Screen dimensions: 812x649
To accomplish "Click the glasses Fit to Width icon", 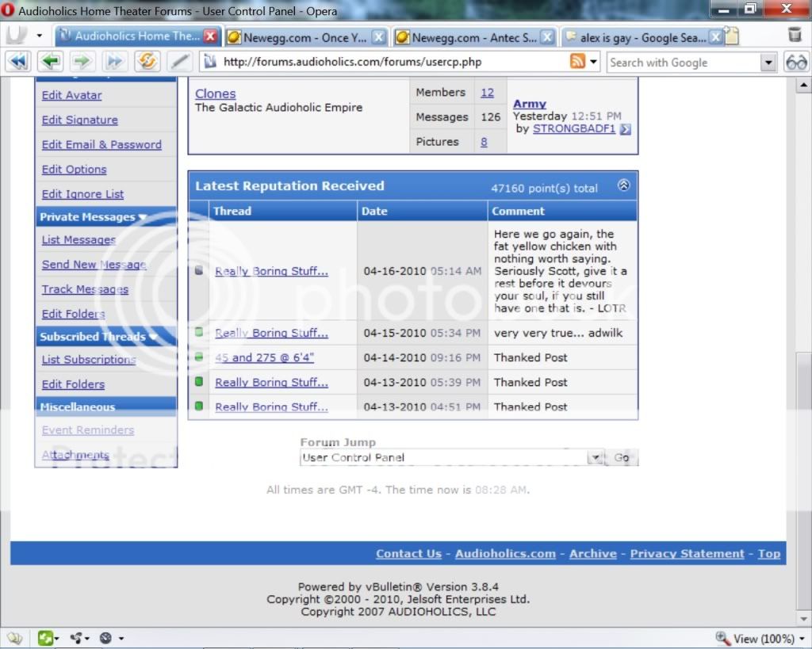I will point(795,62).
